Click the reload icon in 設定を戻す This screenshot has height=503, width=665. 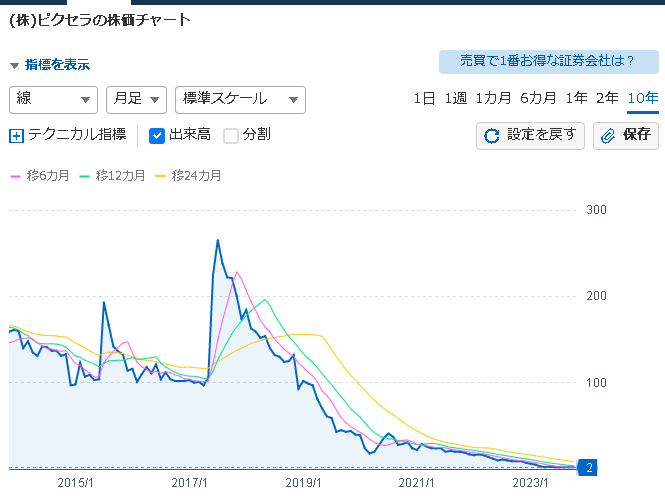[x=492, y=136]
